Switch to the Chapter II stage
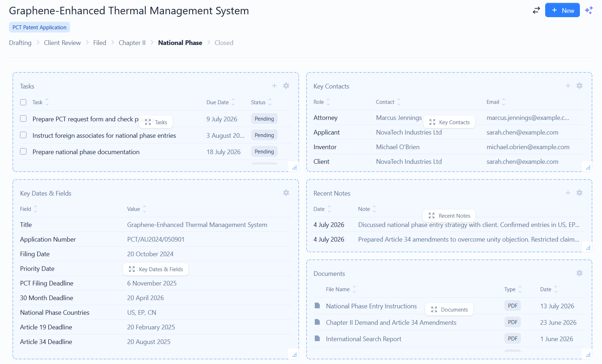This screenshot has width=602, height=364. 132,43
